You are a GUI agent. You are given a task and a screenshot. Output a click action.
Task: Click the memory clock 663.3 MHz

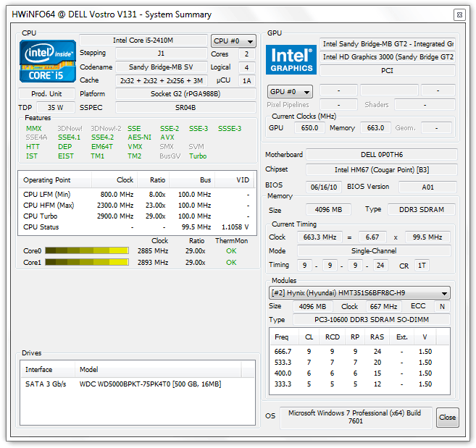320,237
